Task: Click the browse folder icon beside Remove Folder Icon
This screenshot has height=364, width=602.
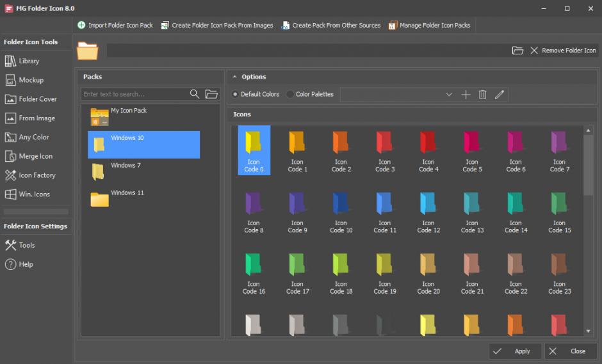Action: pos(517,51)
